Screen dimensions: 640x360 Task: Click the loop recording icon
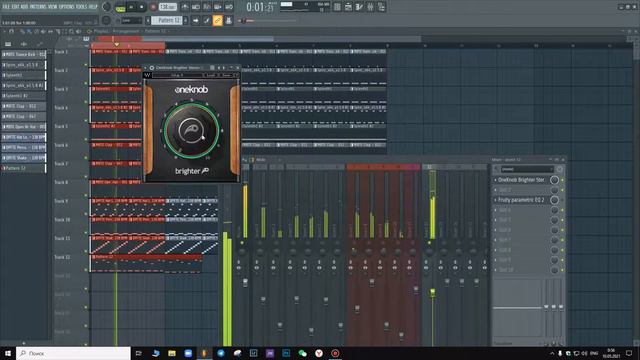(x=229, y=7)
